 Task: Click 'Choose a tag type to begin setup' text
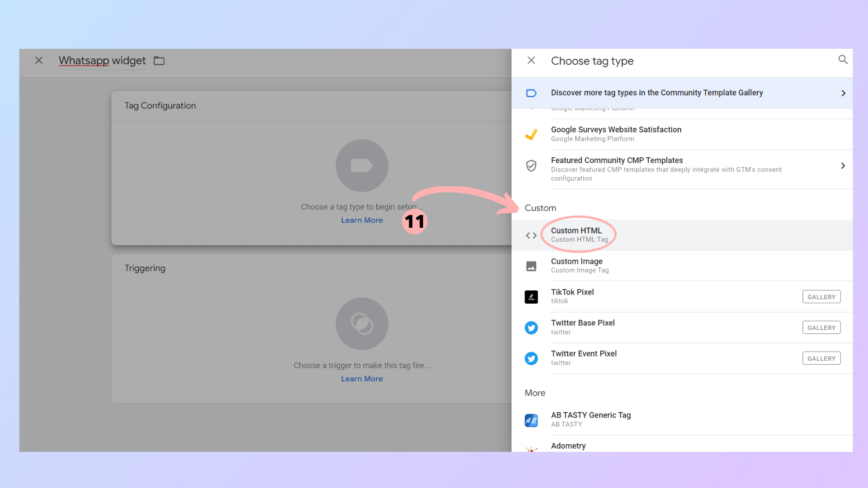[x=362, y=207]
